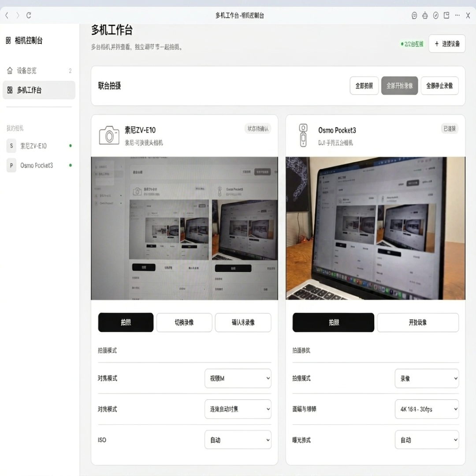
Task: Click 全部拍照 in 联合拍摄
Action: click(x=364, y=86)
